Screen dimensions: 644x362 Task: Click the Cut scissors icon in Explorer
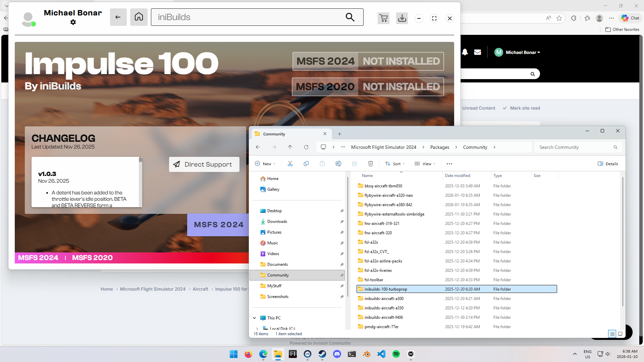click(x=290, y=164)
